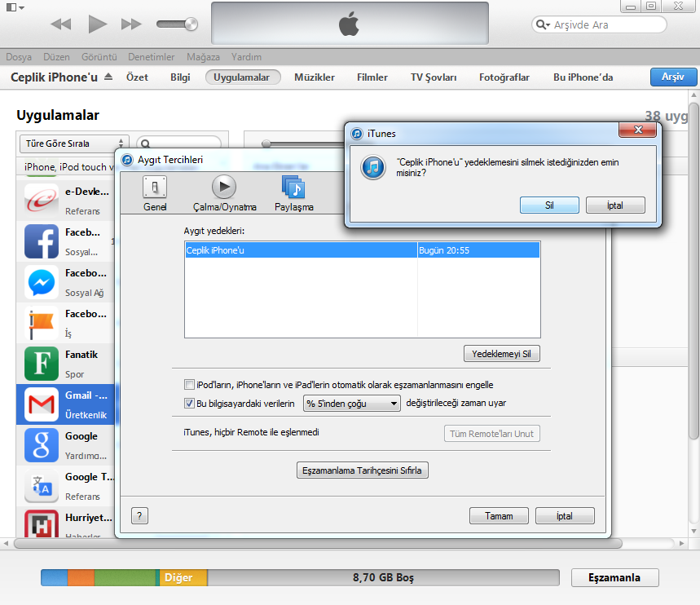700x605 pixels.
Task: Click the 'Tüm Remote'ları Unut' button
Action: point(492,434)
